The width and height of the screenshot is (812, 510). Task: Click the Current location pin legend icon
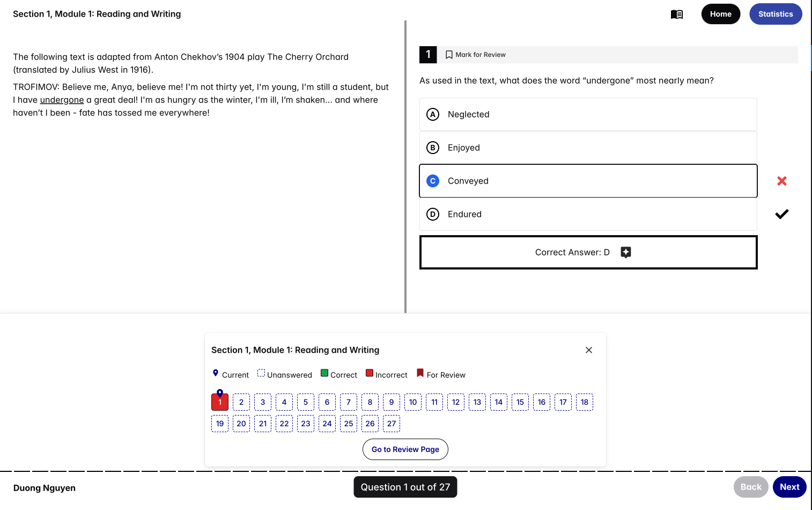click(x=216, y=373)
